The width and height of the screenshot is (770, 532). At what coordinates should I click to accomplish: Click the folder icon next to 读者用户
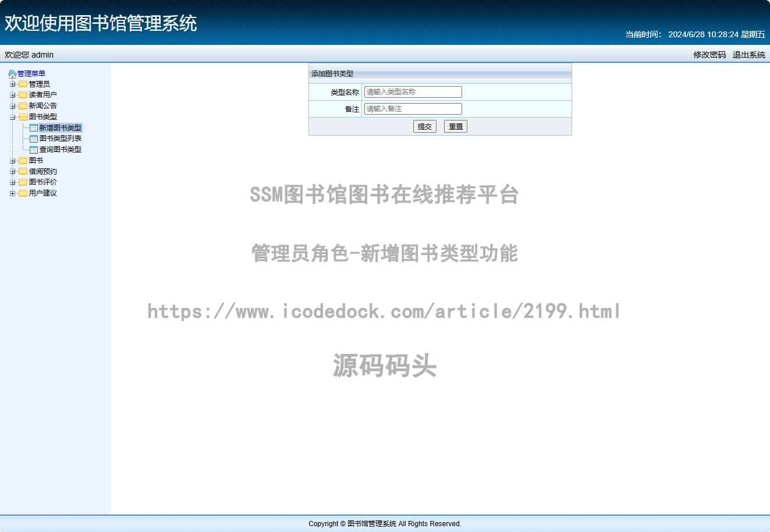23,95
